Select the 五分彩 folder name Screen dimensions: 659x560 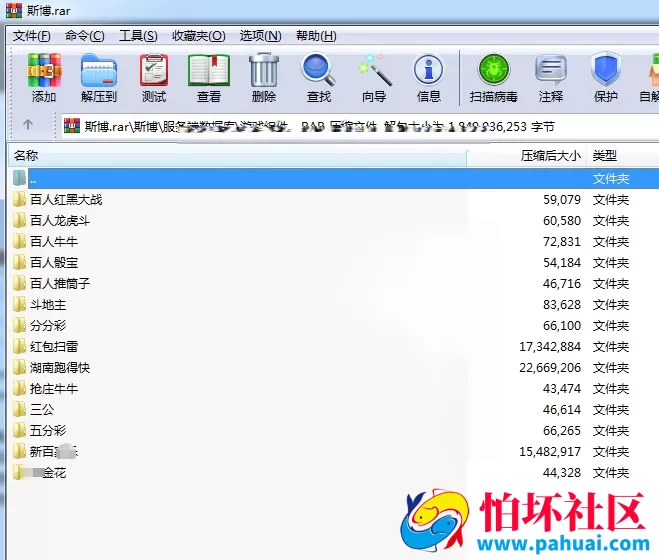[x=48, y=431]
